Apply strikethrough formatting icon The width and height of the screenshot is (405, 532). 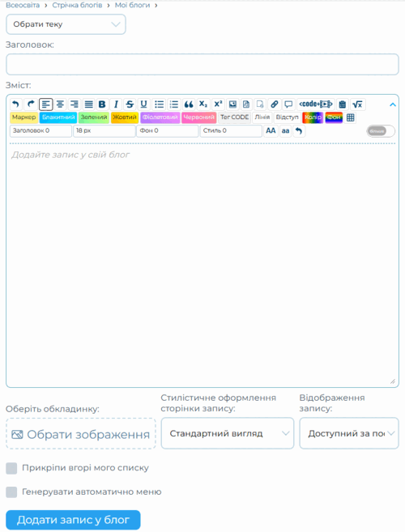tap(130, 104)
